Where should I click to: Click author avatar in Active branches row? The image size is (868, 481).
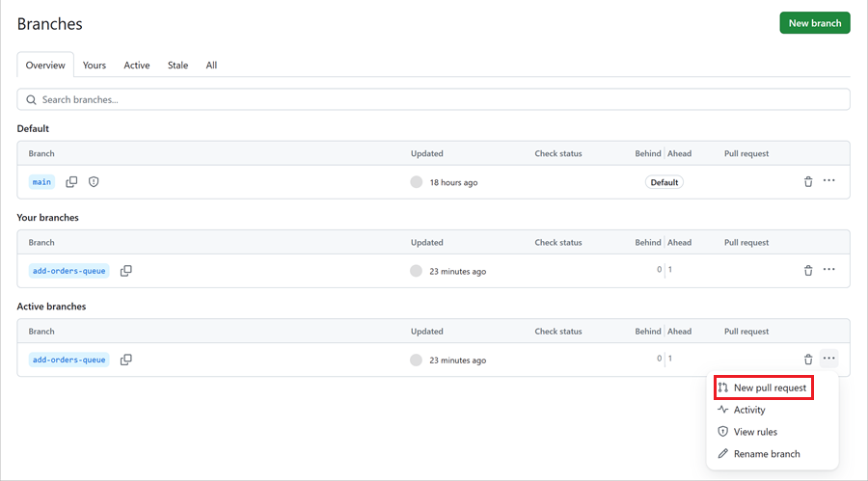(417, 360)
